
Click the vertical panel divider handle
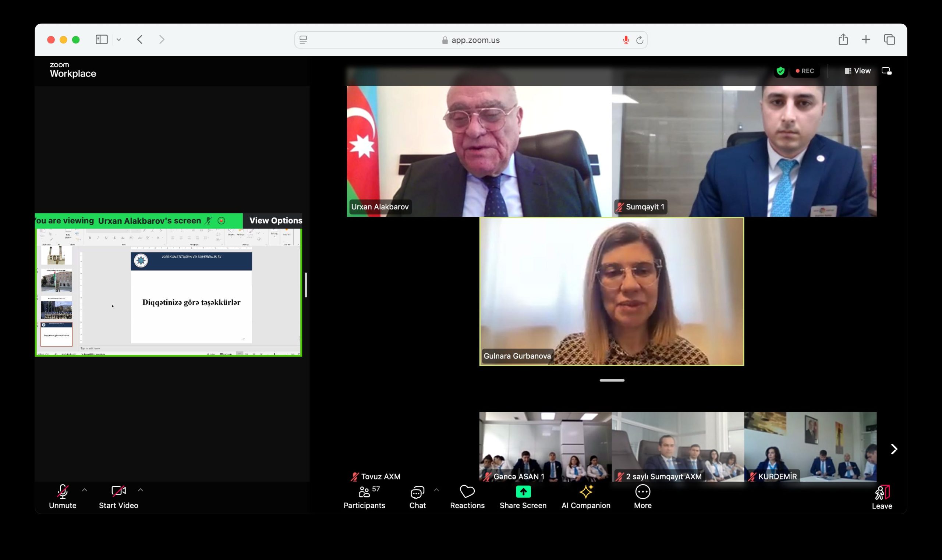[x=306, y=285]
